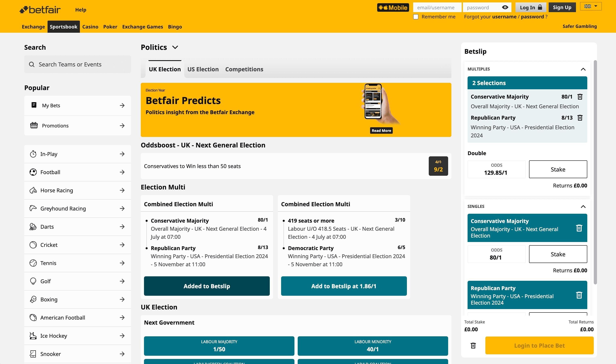
Task: Click the arrow beside Promotions
Action: [122, 126]
